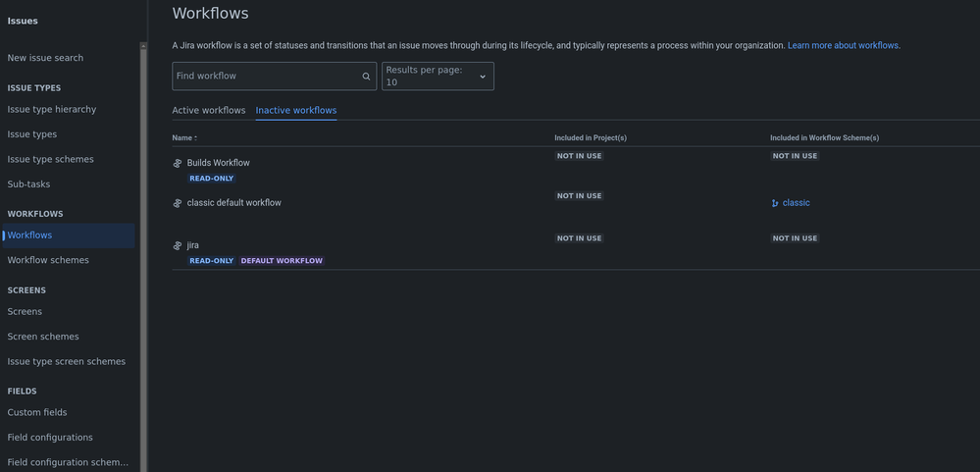Click the classic default workflow name

click(234, 203)
